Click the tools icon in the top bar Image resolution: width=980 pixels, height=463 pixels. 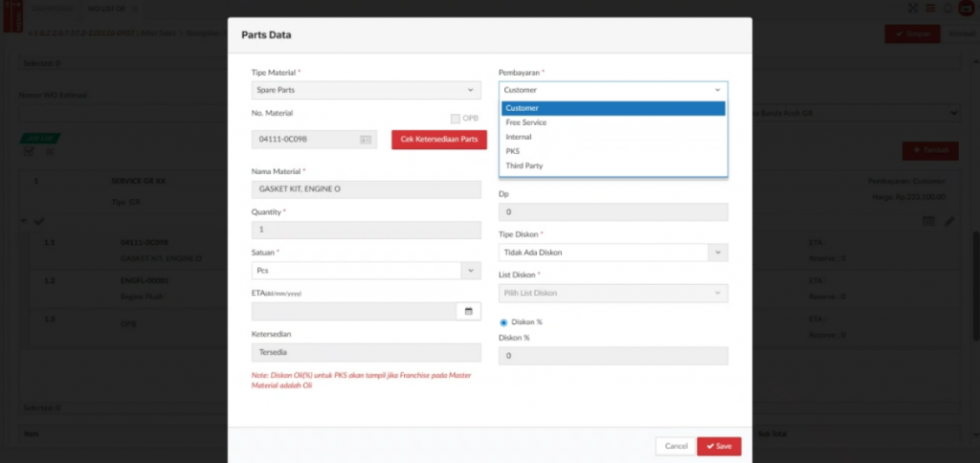point(911,9)
